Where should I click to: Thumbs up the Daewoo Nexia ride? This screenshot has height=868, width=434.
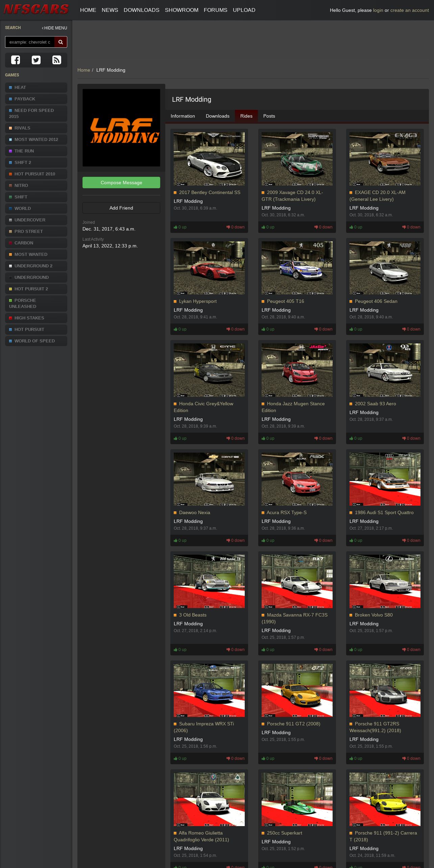point(180,540)
